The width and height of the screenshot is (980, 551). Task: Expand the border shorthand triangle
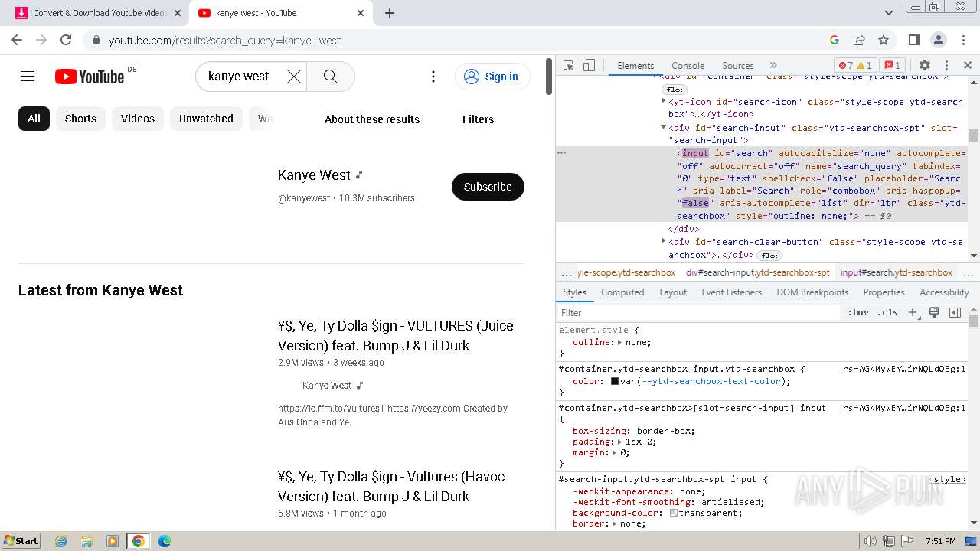pyautogui.click(x=615, y=523)
